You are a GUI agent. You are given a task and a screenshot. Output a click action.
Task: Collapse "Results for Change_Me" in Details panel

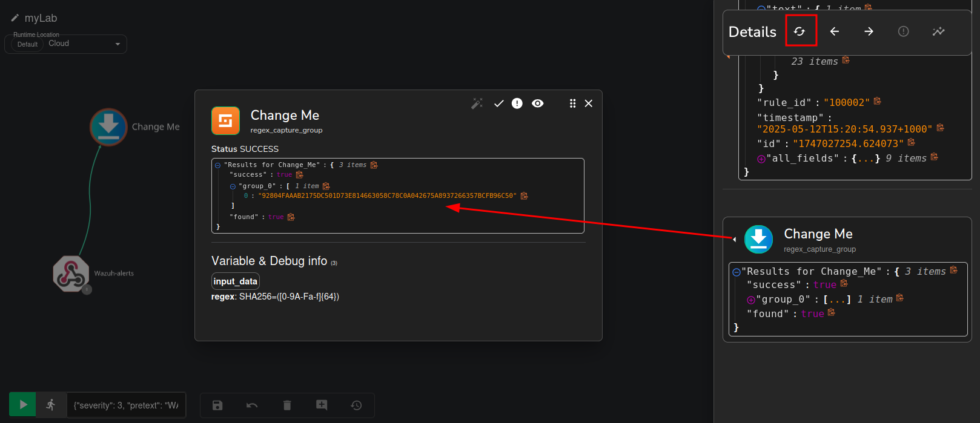click(x=737, y=272)
